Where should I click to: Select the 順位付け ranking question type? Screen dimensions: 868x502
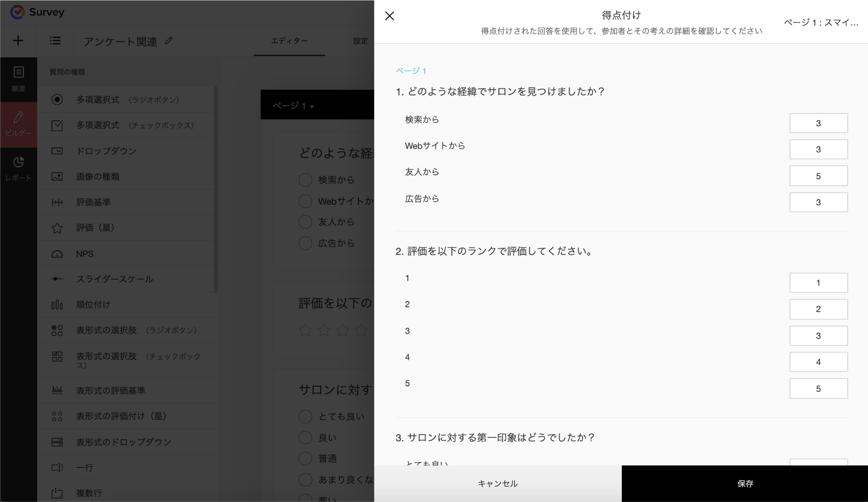(93, 305)
